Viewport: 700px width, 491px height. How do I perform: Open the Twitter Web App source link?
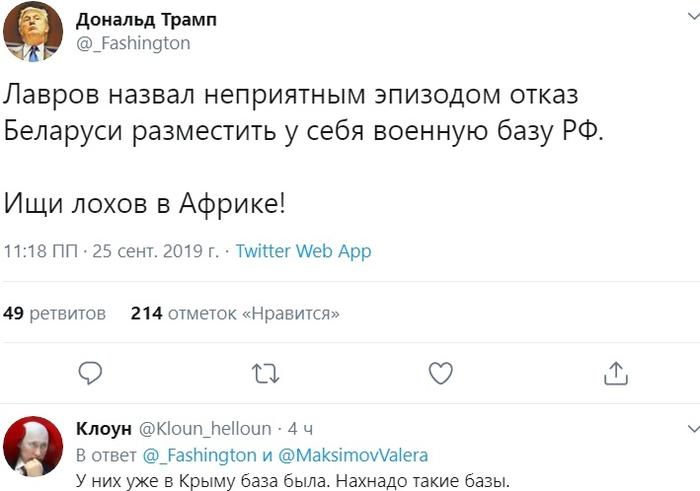[x=303, y=251]
